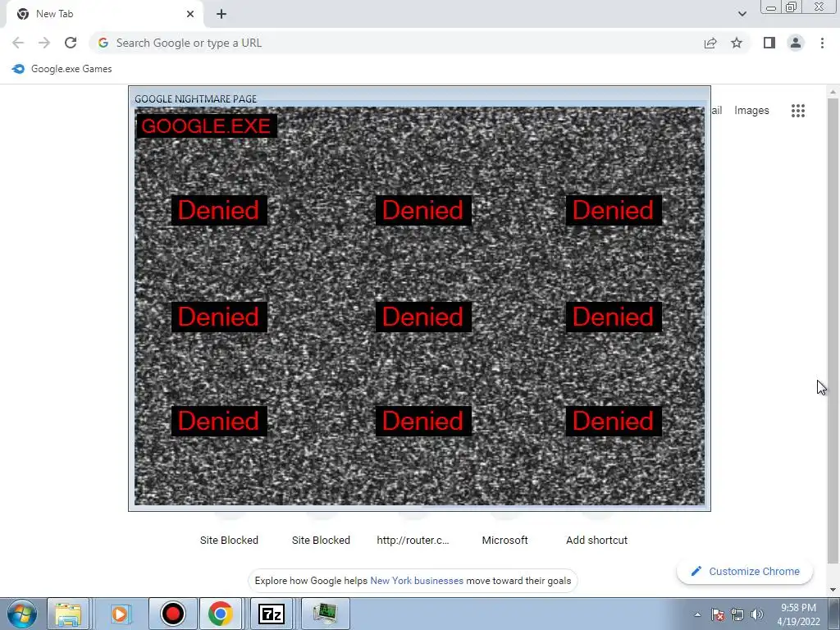The height and width of the screenshot is (630, 840).
Task: Open the tab search dropdown arrow
Action: [742, 14]
